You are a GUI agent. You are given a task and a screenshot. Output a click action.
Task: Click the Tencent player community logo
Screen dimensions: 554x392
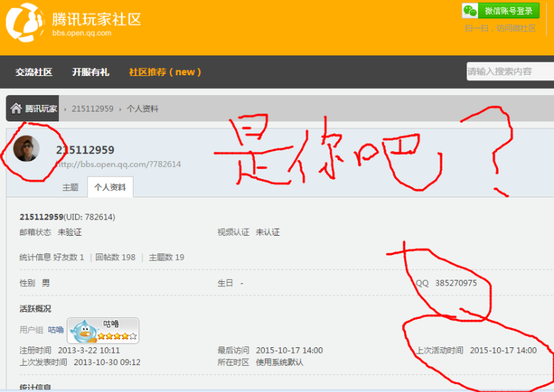[73, 23]
